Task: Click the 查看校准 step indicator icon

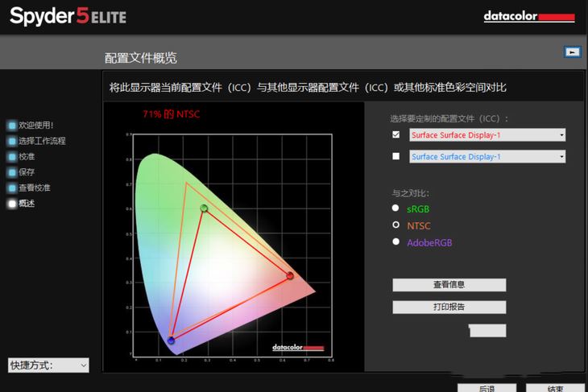Action: (x=12, y=188)
